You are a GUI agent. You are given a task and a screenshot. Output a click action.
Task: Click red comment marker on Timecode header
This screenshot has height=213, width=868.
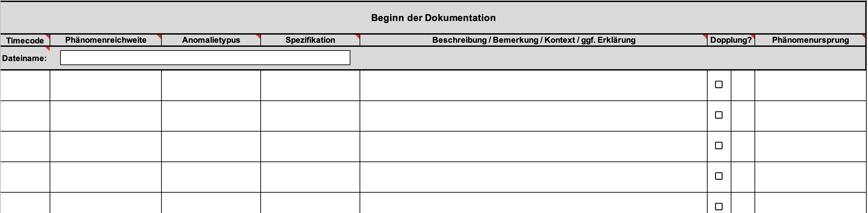[x=48, y=36]
